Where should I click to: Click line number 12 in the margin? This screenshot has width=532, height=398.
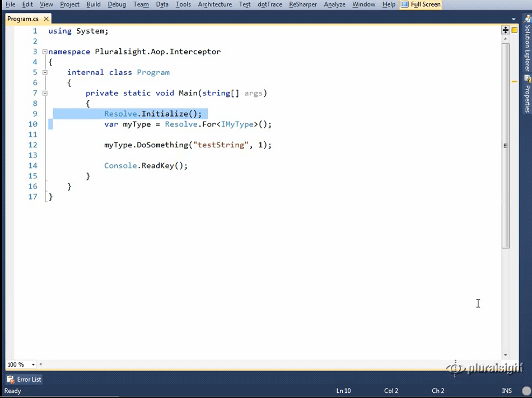[x=32, y=145]
